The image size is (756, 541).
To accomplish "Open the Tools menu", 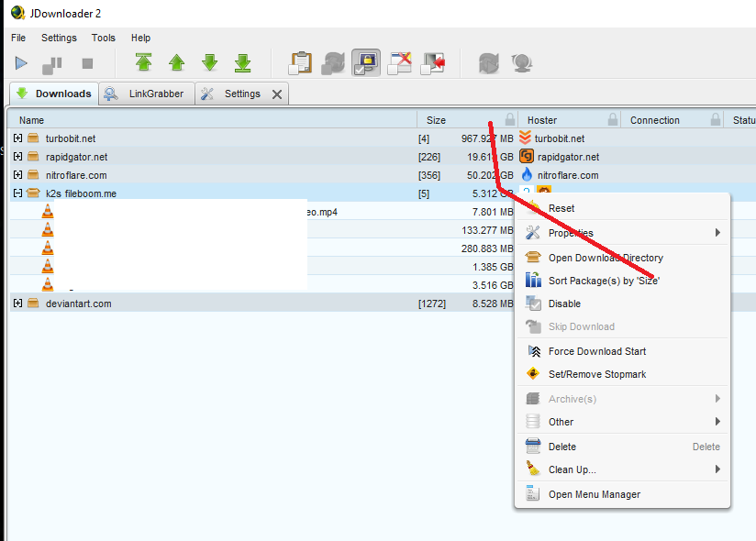I will [104, 38].
